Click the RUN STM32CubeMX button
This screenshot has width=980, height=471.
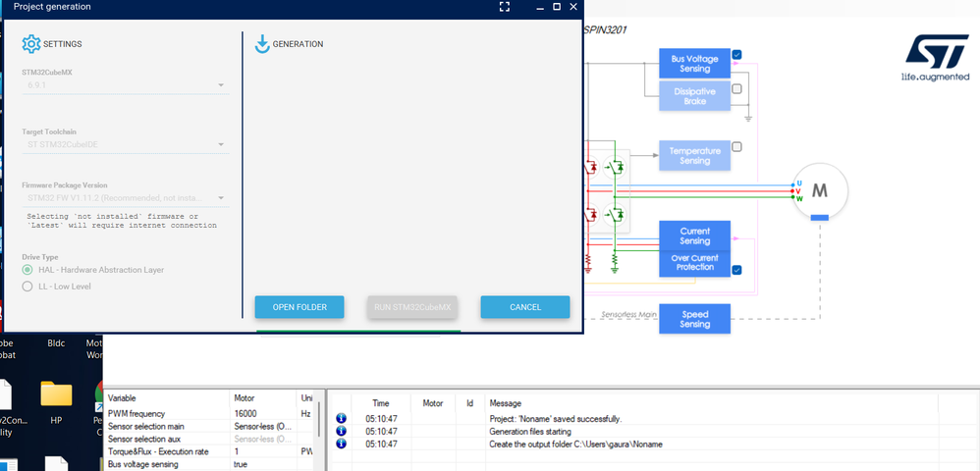(x=412, y=307)
